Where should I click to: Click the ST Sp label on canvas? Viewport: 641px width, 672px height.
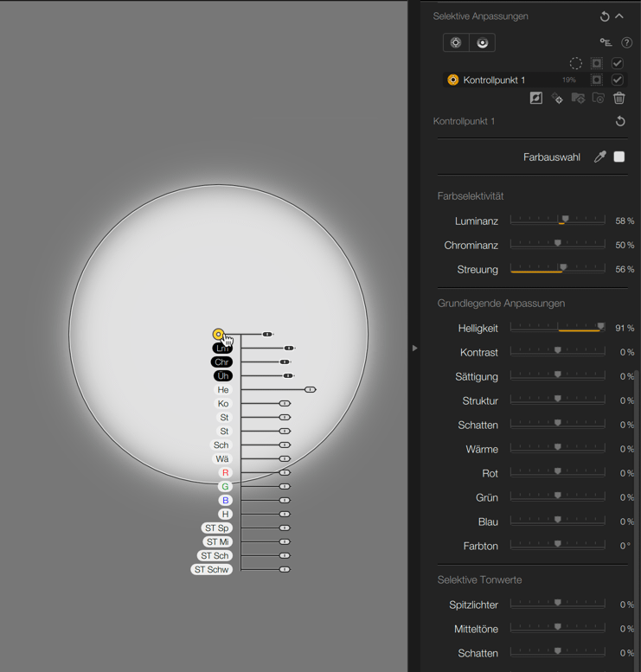[216, 528]
